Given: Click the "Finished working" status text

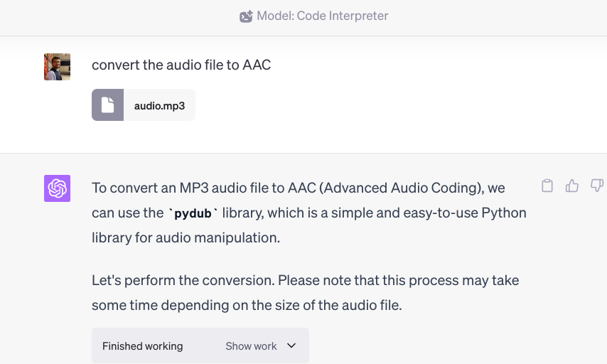Looking at the screenshot, I should point(142,346).
